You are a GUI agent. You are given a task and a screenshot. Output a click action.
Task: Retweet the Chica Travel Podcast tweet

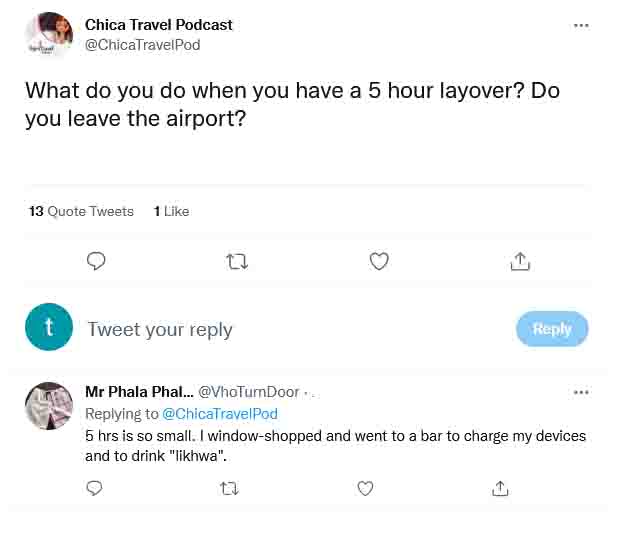point(237,261)
